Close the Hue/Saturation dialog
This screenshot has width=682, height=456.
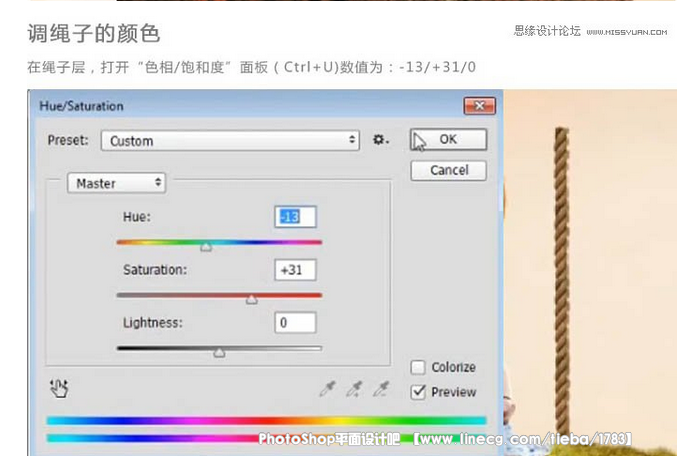click(479, 106)
